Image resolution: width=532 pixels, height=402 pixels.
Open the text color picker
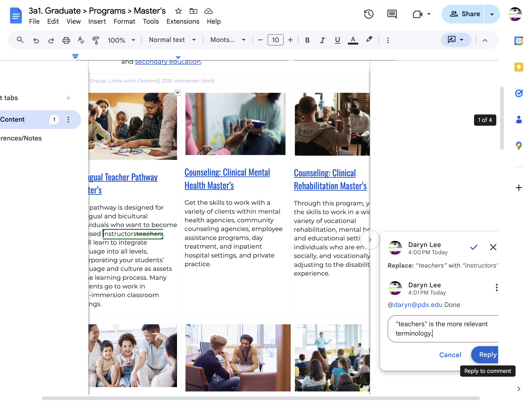pos(353,40)
